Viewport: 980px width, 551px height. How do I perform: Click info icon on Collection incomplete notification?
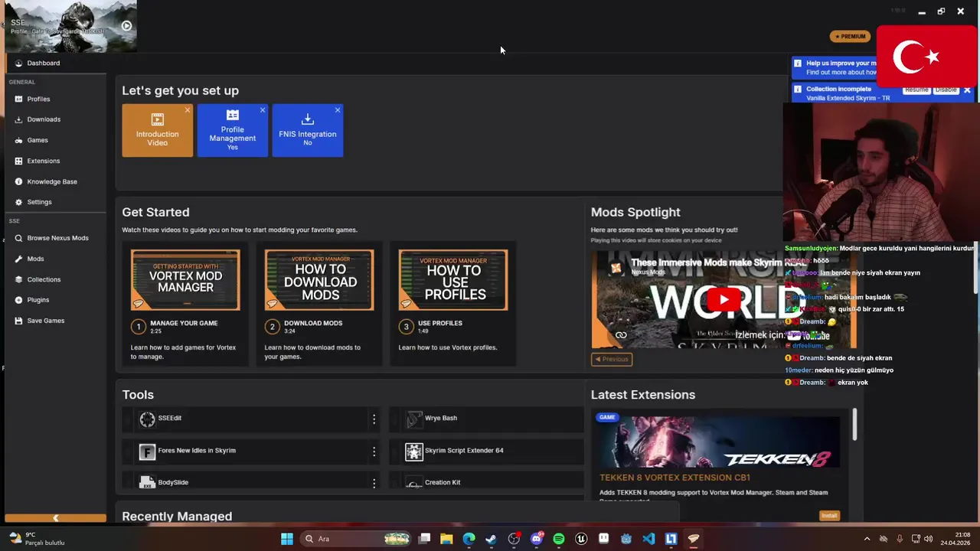tap(798, 90)
